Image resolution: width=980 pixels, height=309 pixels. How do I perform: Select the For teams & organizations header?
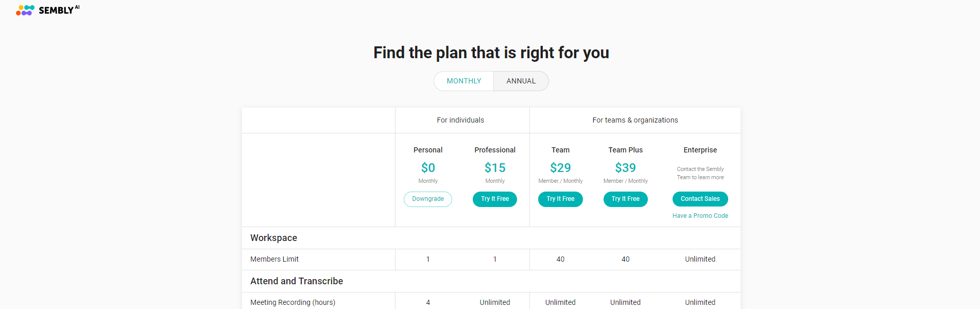coord(635,120)
